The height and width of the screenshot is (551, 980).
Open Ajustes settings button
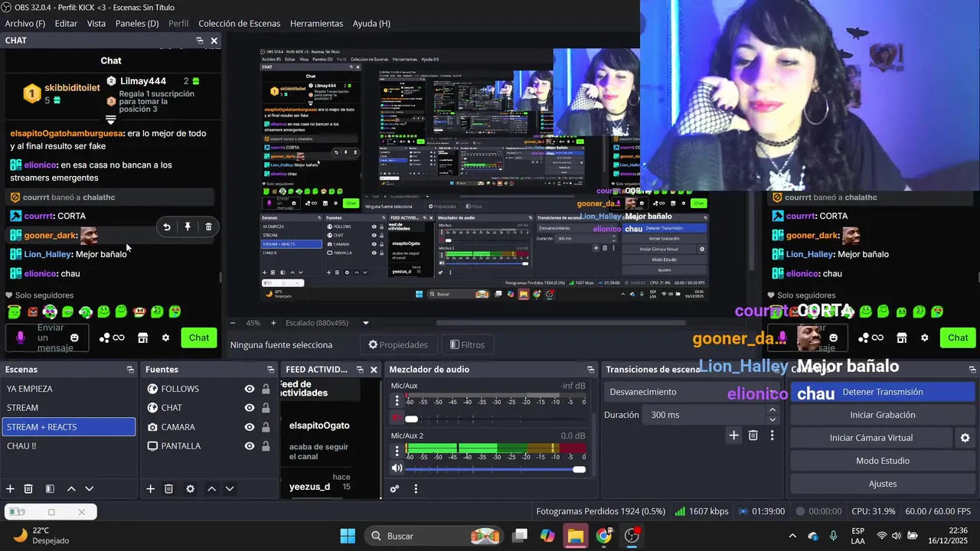(x=883, y=484)
